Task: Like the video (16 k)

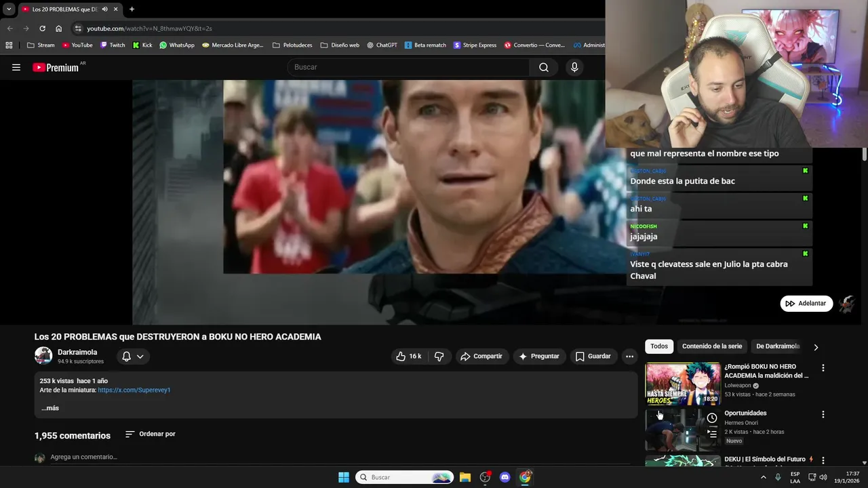Action: tap(408, 357)
